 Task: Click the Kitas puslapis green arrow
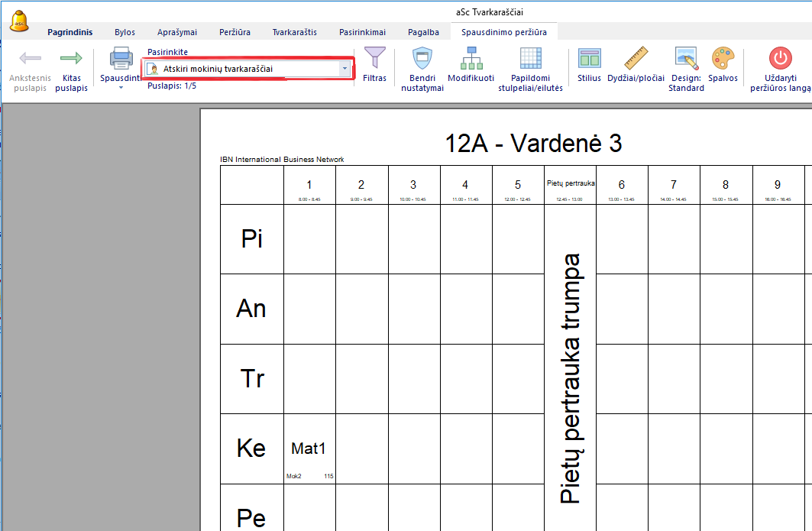pos(71,59)
